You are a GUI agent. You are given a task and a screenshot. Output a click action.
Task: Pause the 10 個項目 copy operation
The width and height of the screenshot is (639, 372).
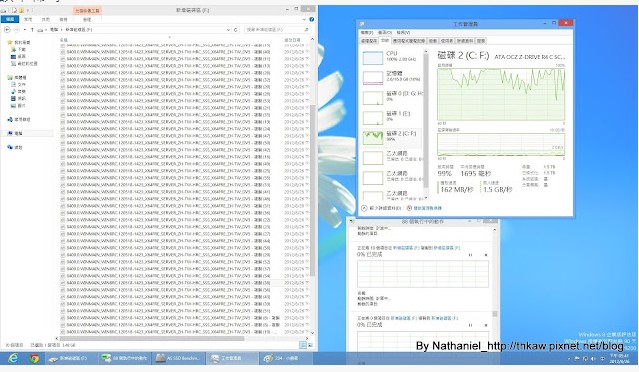click(470, 255)
